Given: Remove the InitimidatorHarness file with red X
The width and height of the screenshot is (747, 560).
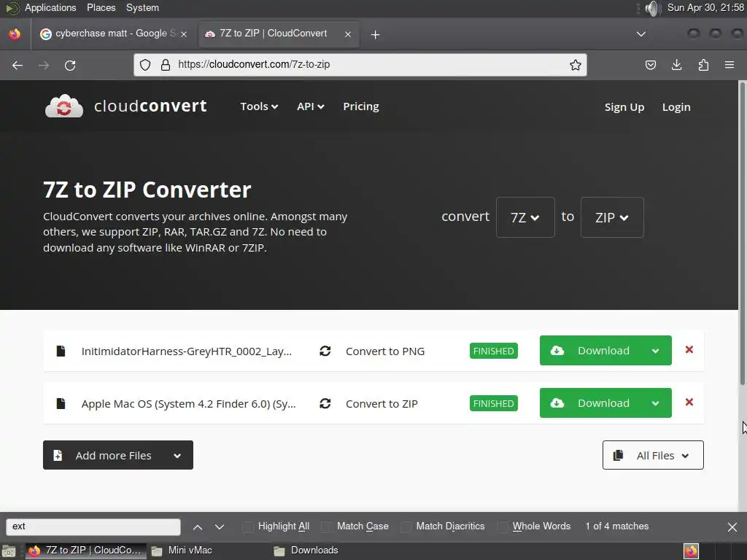Looking at the screenshot, I should pos(689,349).
